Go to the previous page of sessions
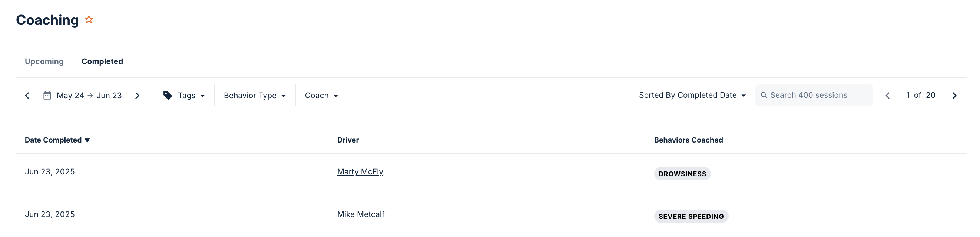The image size is (980, 237). point(888,95)
